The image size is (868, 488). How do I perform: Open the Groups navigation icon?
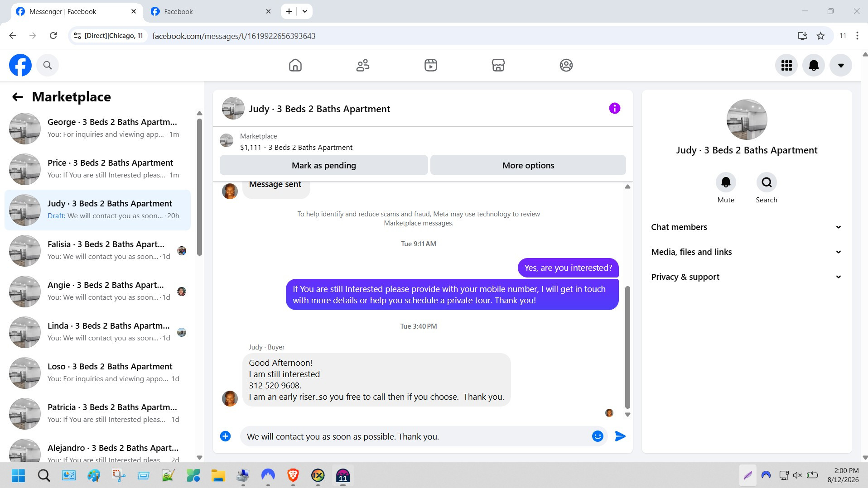coord(566,65)
